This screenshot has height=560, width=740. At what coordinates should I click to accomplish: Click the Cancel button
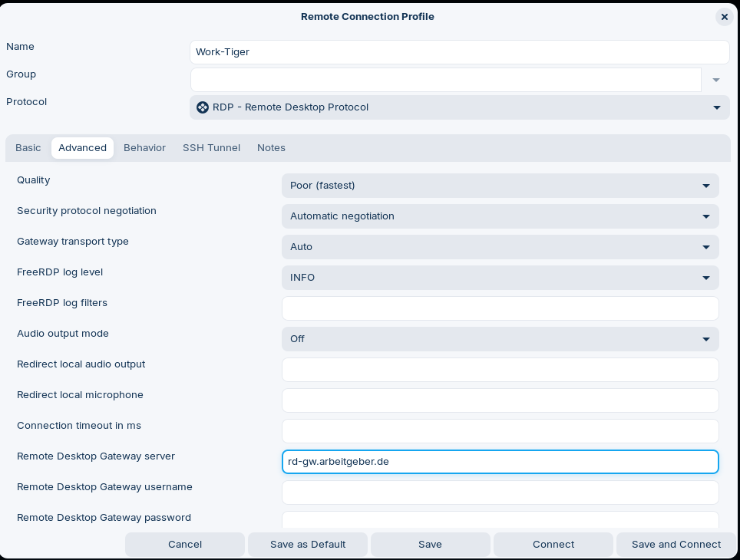[185, 545]
